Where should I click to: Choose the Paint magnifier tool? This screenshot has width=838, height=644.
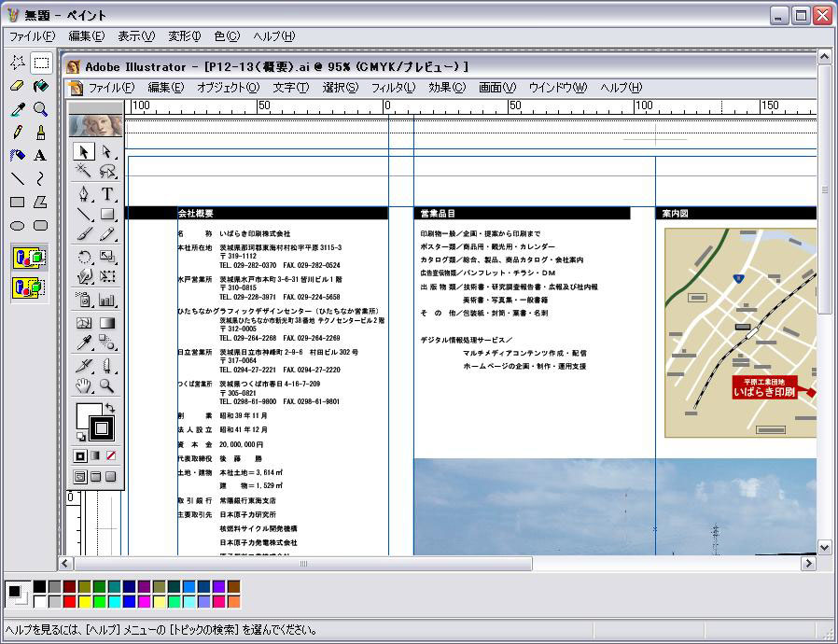pos(41,109)
